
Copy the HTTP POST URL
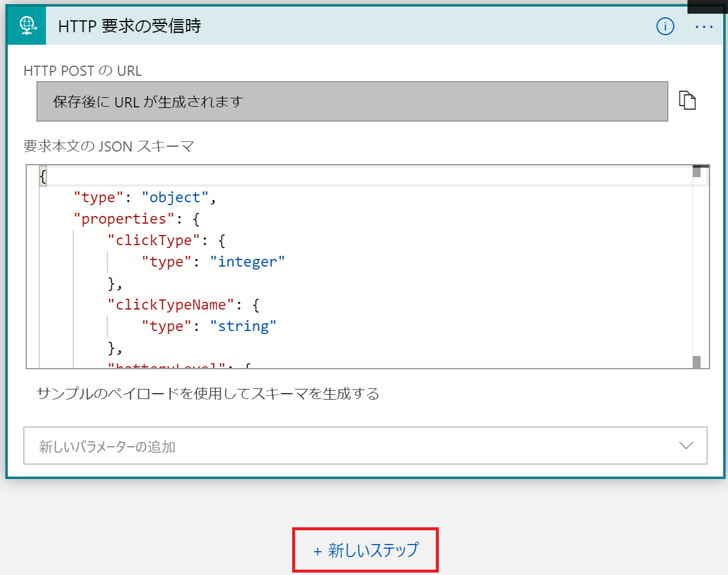tap(687, 101)
